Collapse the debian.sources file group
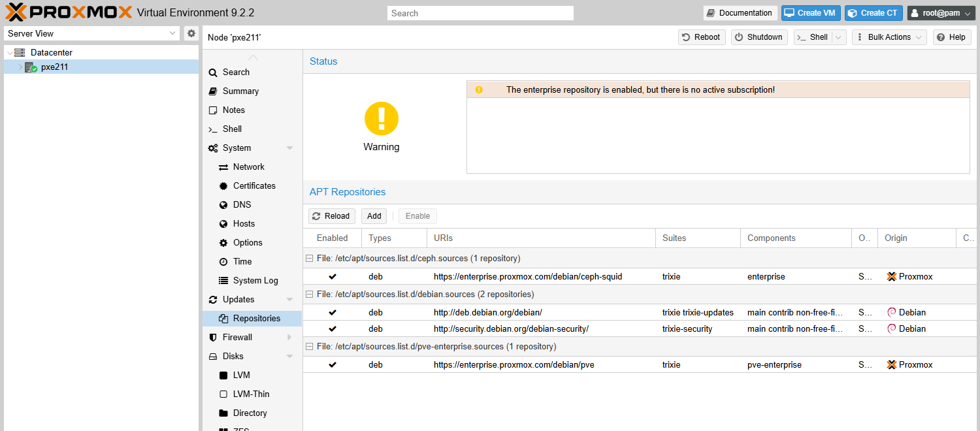This screenshot has height=431, width=980. 310,295
